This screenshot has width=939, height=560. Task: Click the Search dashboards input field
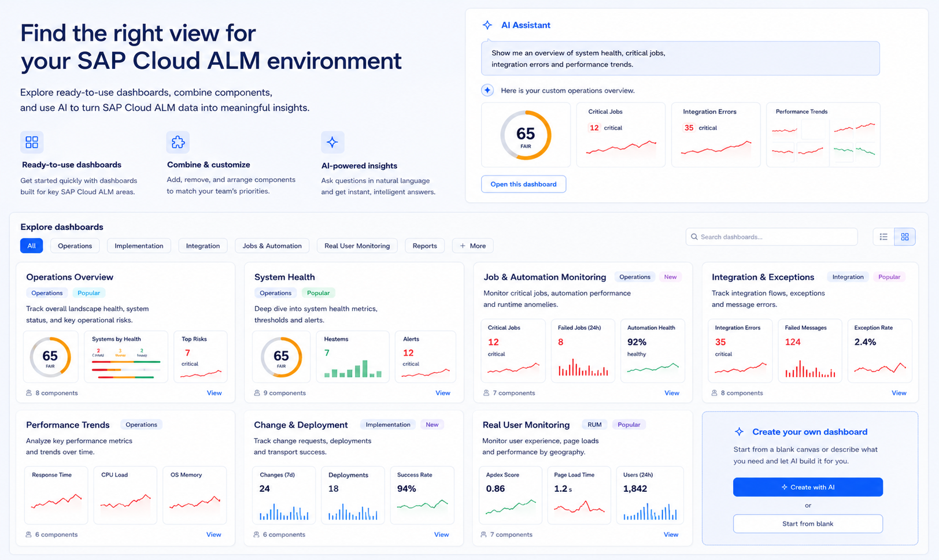coord(771,237)
